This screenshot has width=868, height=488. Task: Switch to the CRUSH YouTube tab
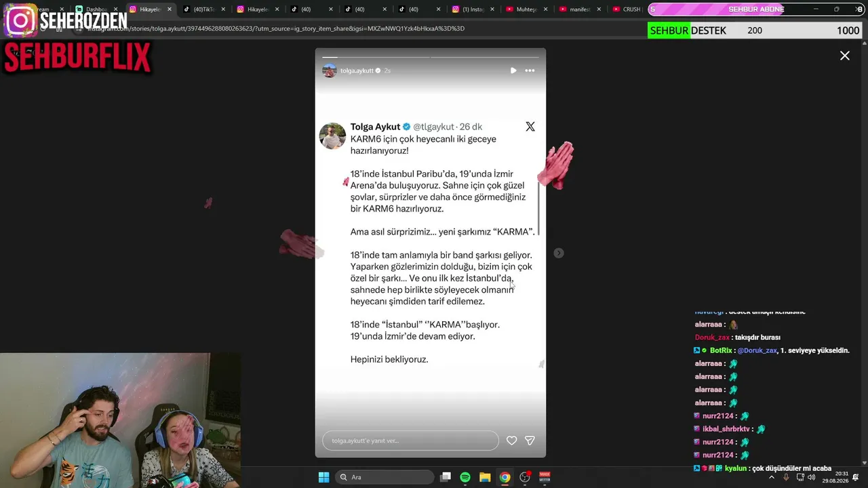(x=627, y=9)
